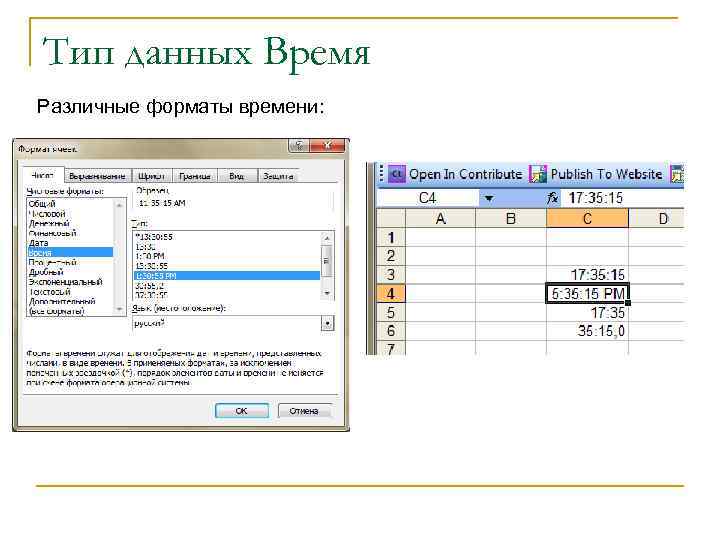Screen dimensions: 720x540
Task: Select the highlighted 1:30:55 PM type
Action: click(227, 276)
